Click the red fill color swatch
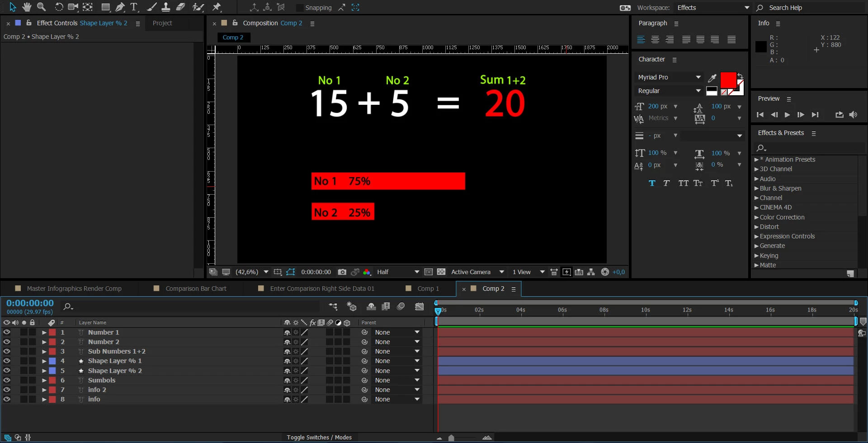 pyautogui.click(x=728, y=80)
